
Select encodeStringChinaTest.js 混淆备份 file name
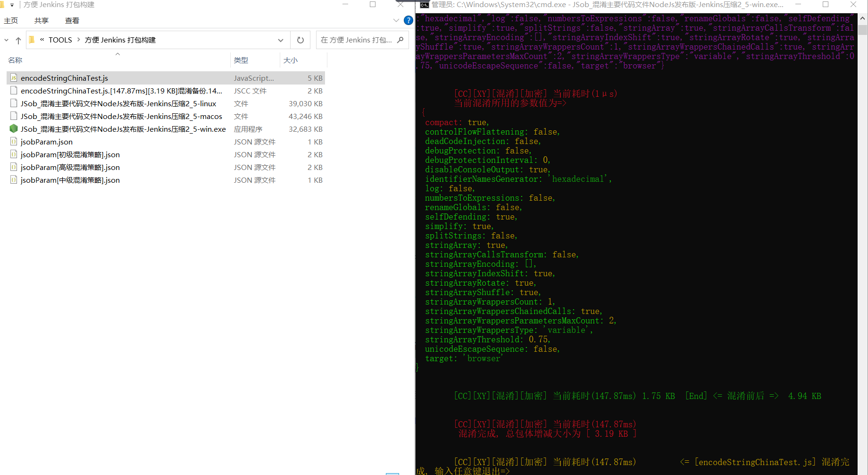tap(121, 91)
